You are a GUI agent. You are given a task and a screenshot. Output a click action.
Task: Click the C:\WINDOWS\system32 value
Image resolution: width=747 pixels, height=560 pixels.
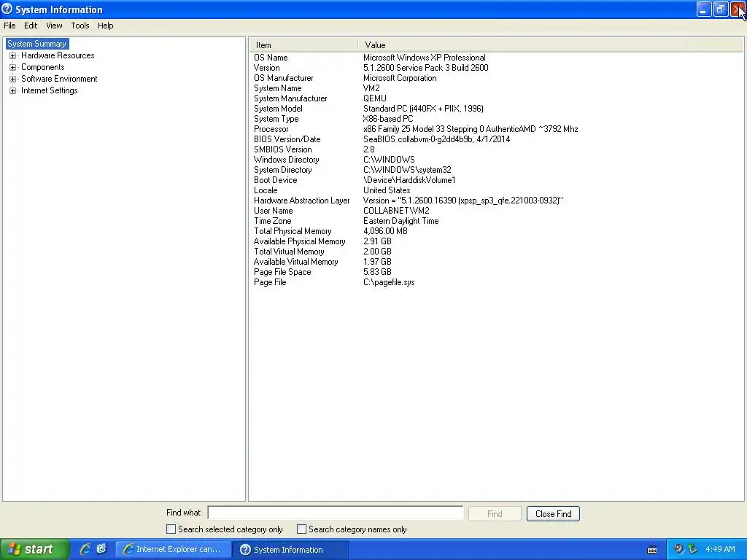click(x=407, y=170)
